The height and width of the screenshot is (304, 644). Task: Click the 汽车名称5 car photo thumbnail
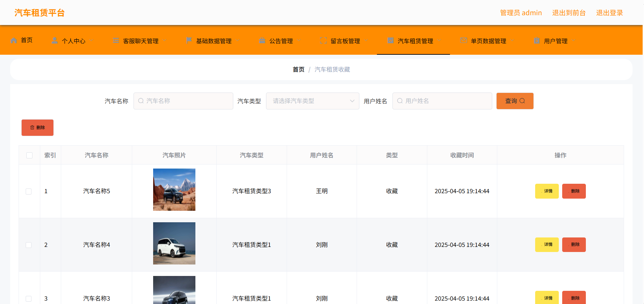click(174, 190)
